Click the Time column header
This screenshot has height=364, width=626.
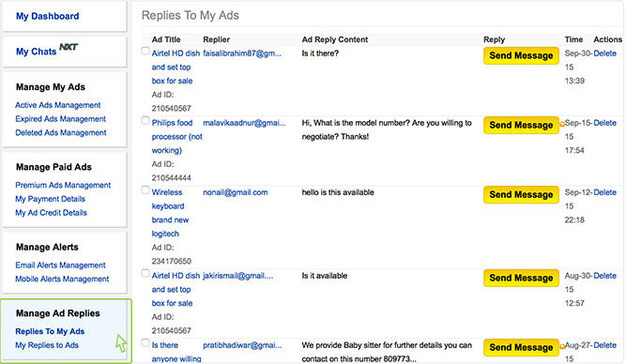tap(573, 39)
